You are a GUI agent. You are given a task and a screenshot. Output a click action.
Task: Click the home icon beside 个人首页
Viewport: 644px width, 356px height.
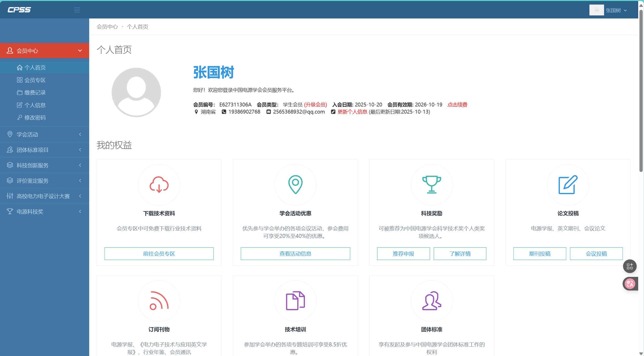click(20, 68)
